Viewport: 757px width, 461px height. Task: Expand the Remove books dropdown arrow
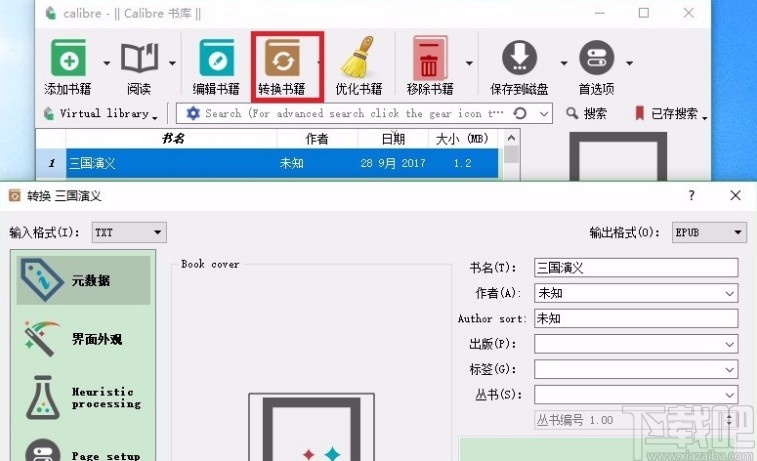point(469,63)
